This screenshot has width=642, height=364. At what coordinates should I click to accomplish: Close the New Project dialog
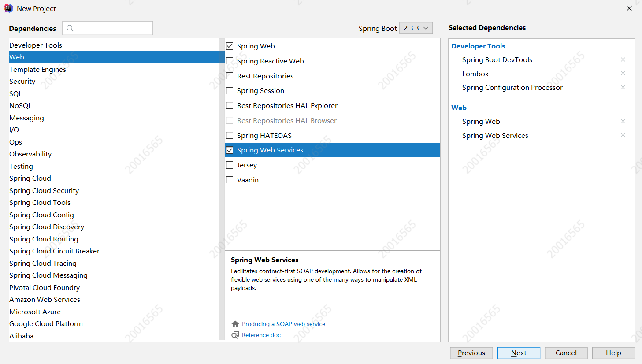(629, 8)
